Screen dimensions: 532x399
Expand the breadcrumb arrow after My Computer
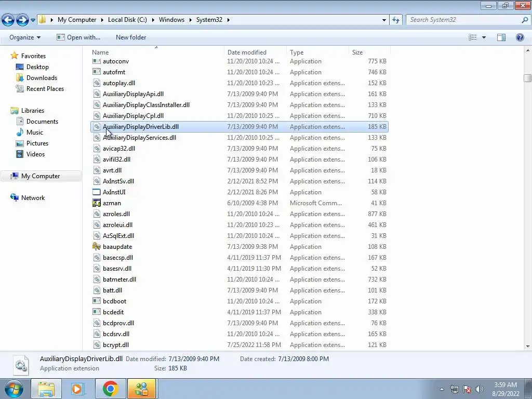(102, 20)
